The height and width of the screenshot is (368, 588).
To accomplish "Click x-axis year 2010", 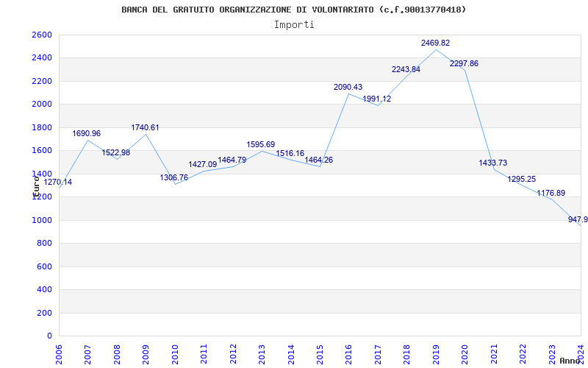I will [175, 354].
